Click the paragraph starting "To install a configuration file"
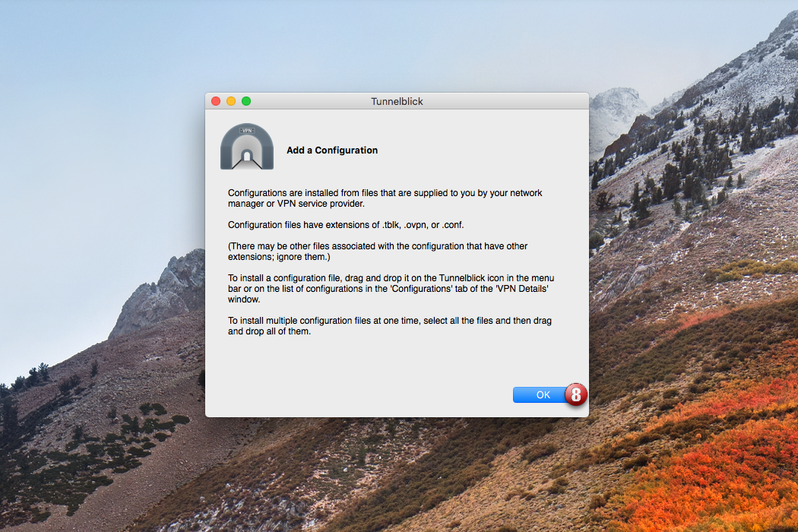The width and height of the screenshot is (798, 532). 391,289
